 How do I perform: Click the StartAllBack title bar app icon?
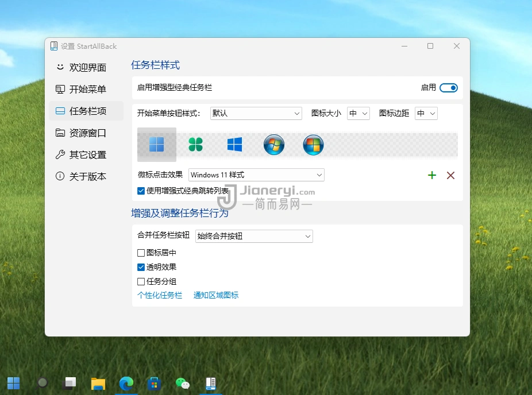click(x=54, y=46)
